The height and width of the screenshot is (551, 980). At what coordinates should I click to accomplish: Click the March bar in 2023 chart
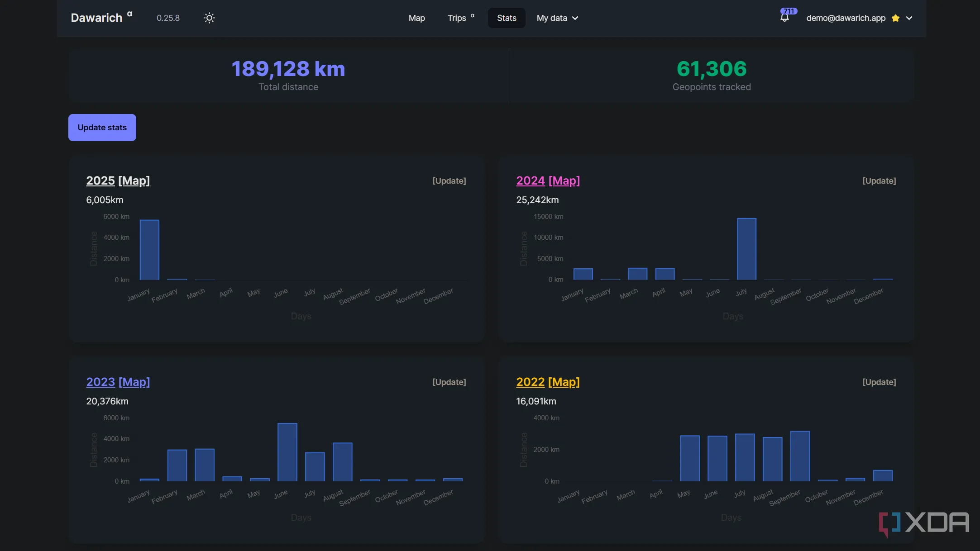pyautogui.click(x=205, y=465)
